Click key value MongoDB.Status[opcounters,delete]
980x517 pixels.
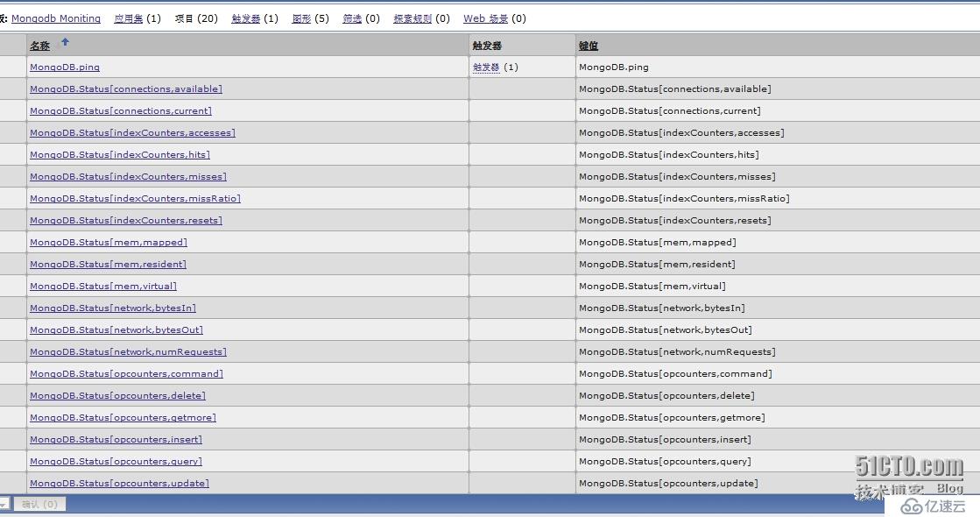pyautogui.click(x=666, y=395)
